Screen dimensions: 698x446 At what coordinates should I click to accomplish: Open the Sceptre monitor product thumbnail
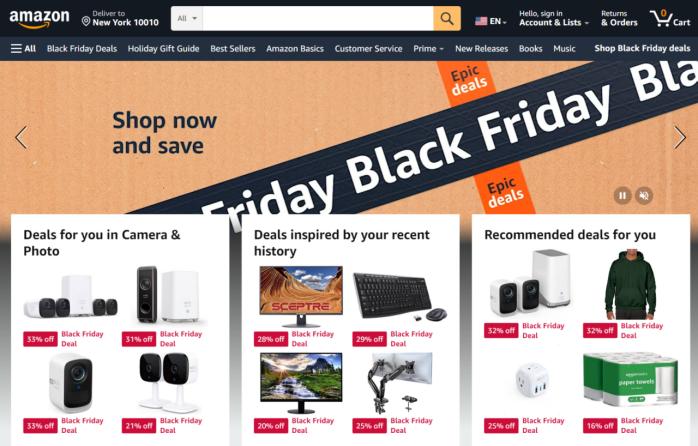[301, 296]
